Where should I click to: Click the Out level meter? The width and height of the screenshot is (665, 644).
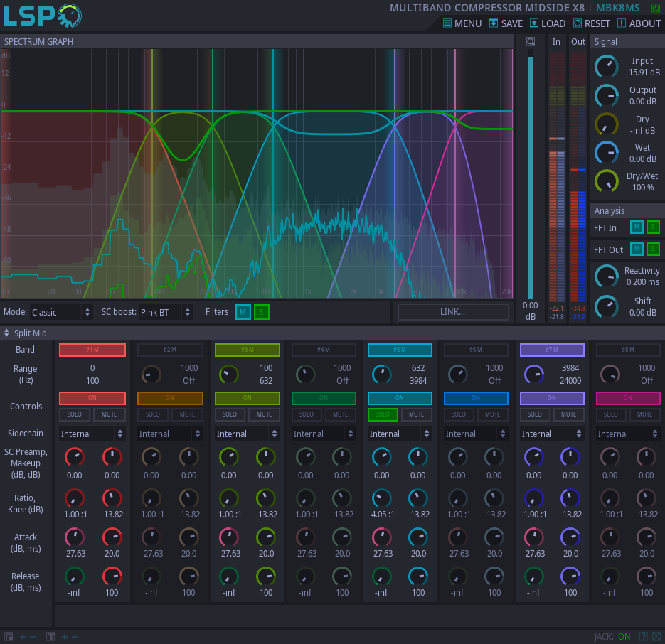pyautogui.click(x=578, y=178)
